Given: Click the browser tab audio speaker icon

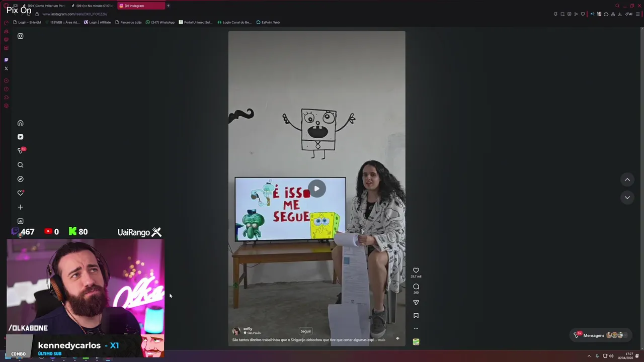Looking at the screenshot, I should (x=592, y=14).
